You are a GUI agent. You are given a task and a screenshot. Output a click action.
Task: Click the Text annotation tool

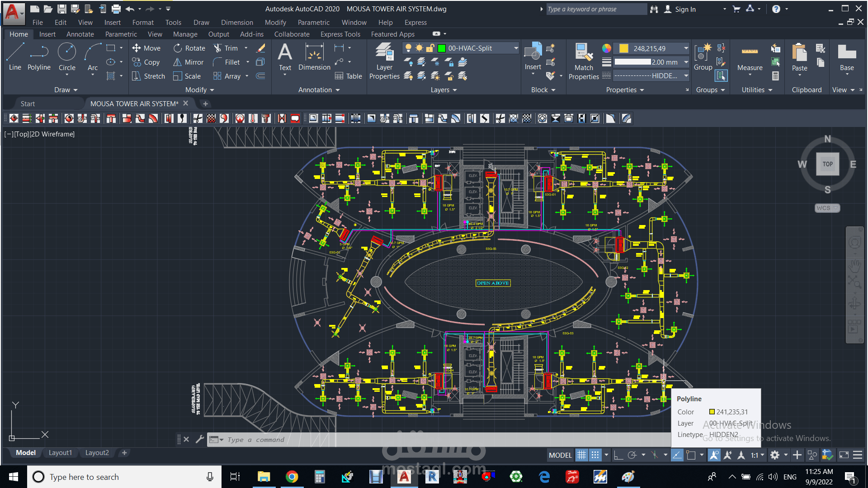285,56
